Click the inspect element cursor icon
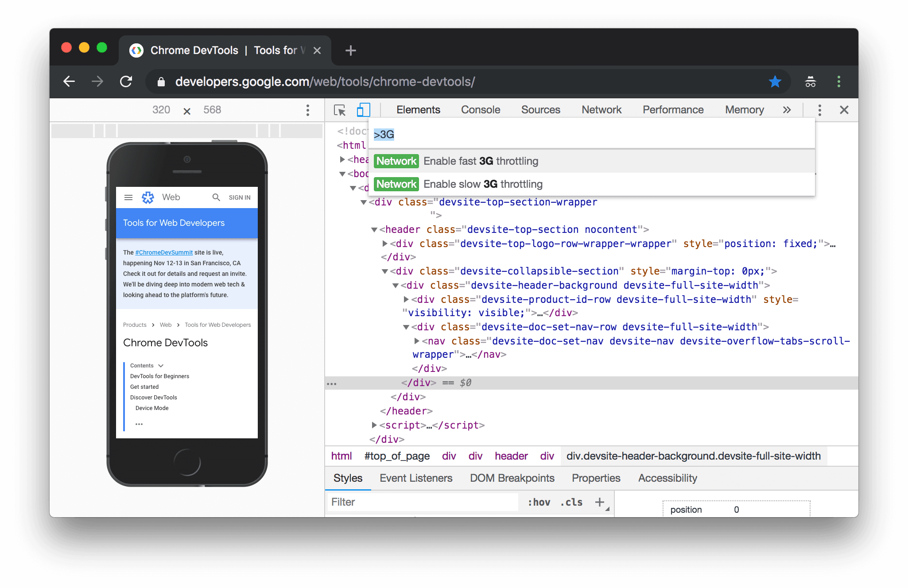 (339, 109)
